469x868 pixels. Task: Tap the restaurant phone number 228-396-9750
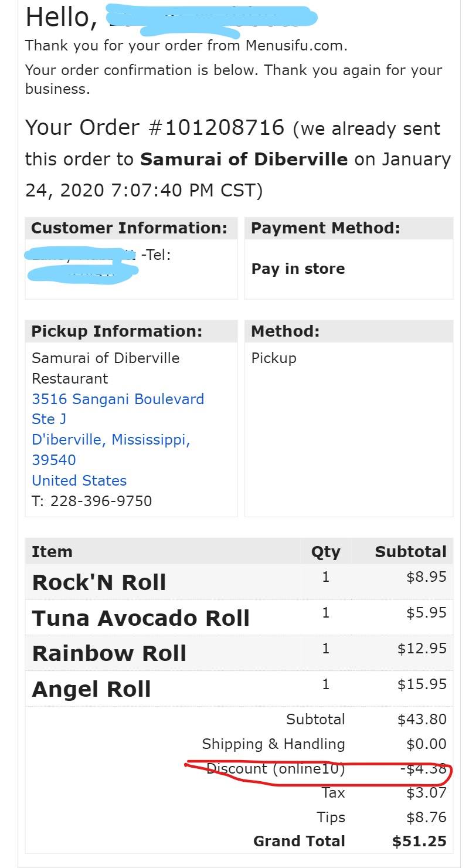pos(101,501)
